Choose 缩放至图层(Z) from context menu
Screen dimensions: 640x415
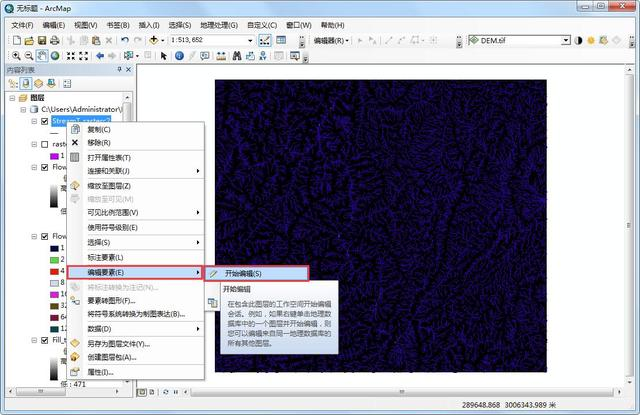pos(136,186)
